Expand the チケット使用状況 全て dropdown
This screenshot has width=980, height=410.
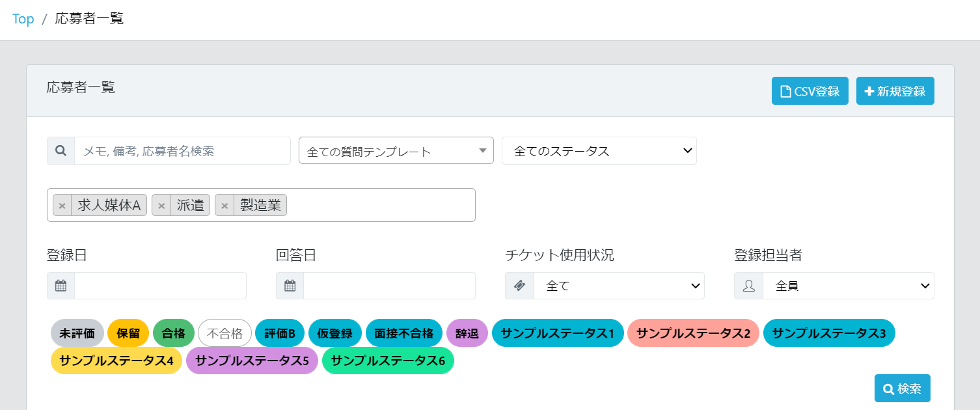tap(619, 286)
